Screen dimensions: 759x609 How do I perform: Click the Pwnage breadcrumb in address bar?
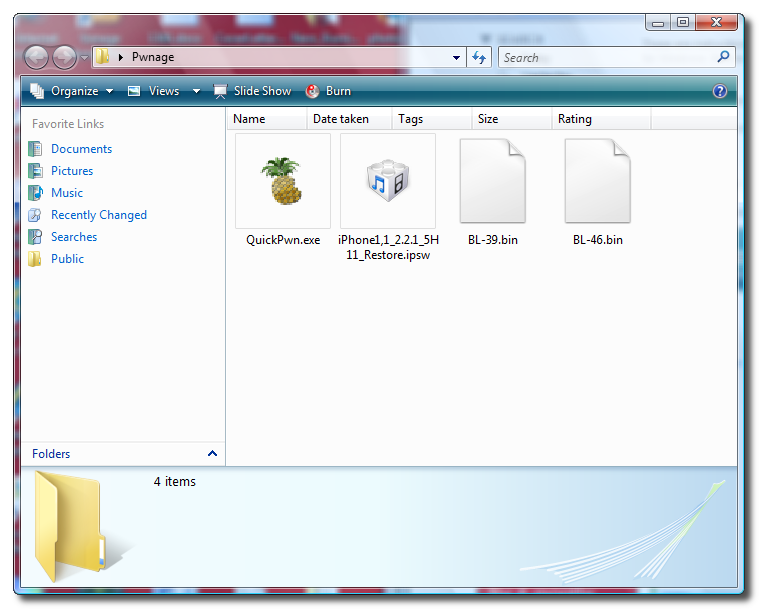tap(153, 57)
